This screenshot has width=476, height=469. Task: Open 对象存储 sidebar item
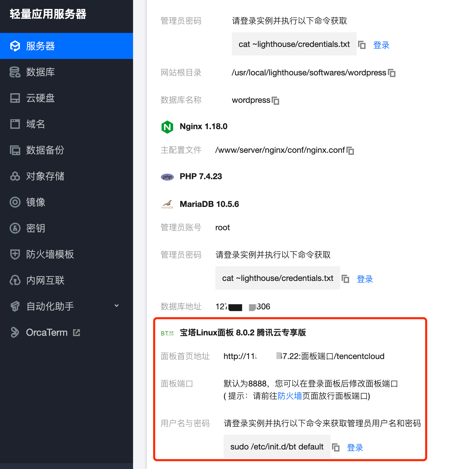click(67, 176)
